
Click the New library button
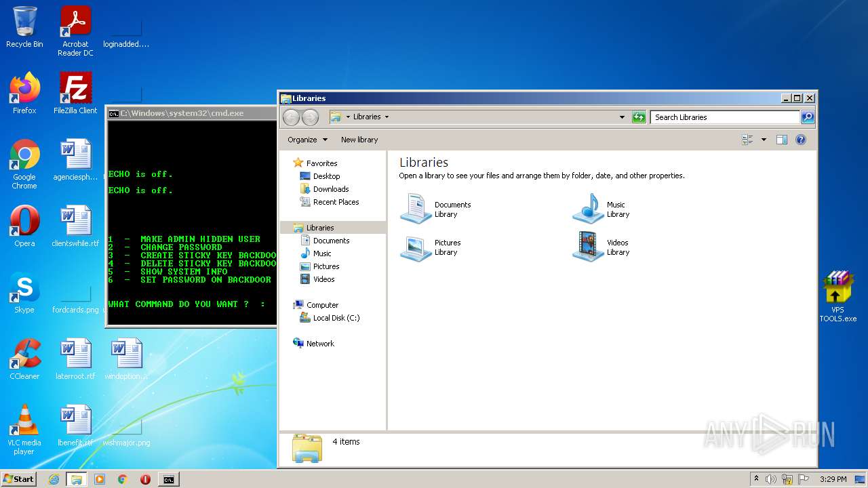(x=359, y=140)
